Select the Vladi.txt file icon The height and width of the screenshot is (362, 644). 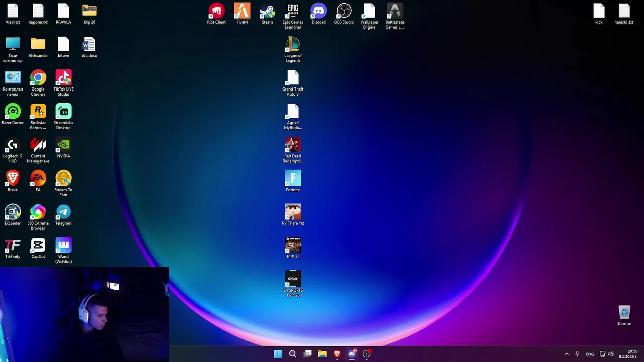pos(13,14)
